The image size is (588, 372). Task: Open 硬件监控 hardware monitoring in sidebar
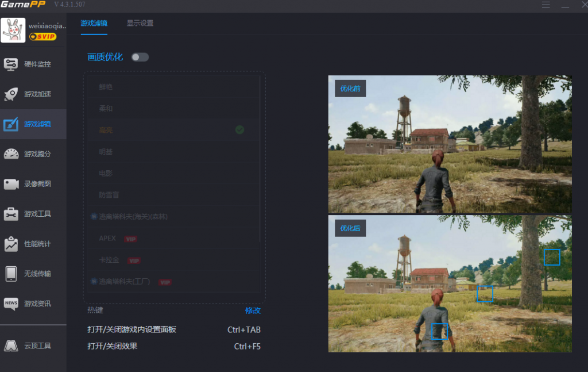click(33, 64)
